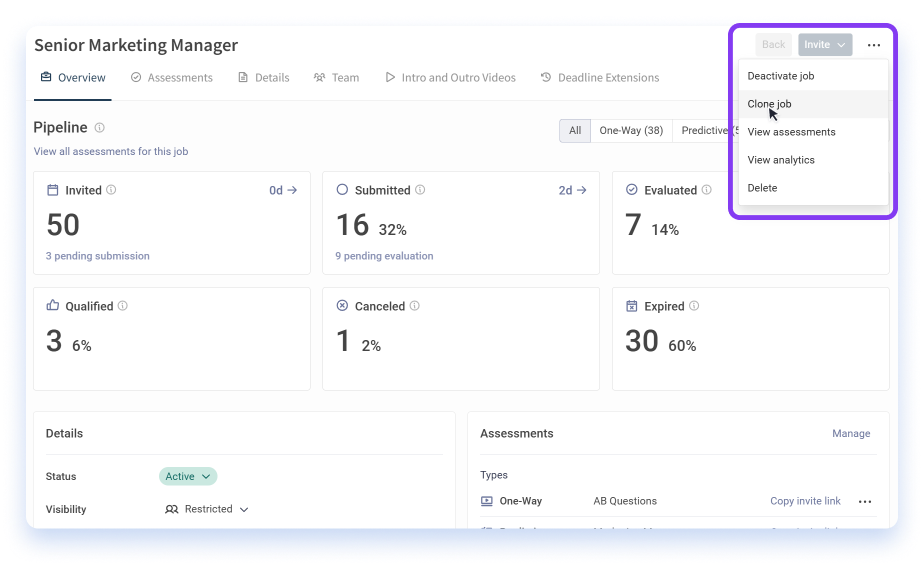Click the Senior Marketing Manager title
The width and height of the screenshot is (924, 563).
click(136, 45)
